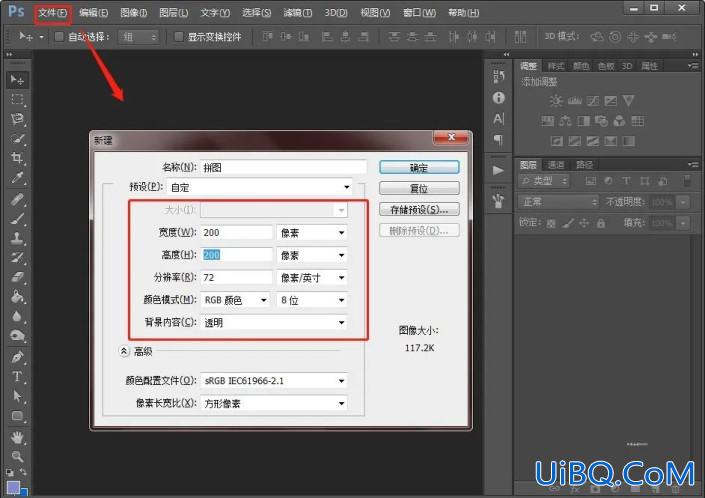The height and width of the screenshot is (498, 705).
Task: Select the Quick Selection tool
Action: [17, 138]
